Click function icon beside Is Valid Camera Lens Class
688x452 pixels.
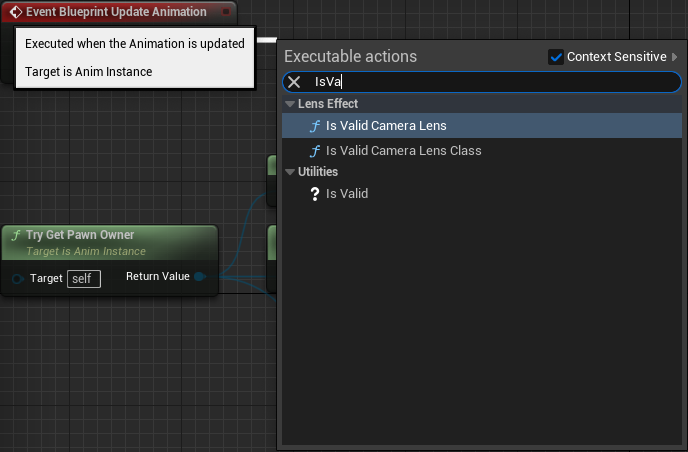point(315,151)
